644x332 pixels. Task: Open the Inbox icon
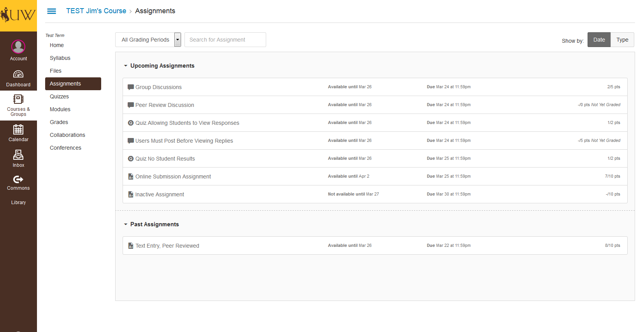[x=18, y=155]
